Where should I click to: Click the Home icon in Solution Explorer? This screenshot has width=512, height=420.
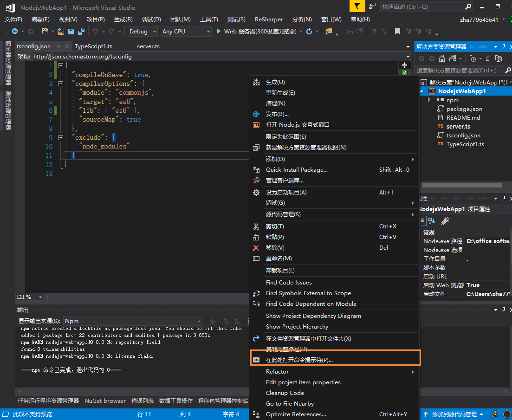coord(442,58)
